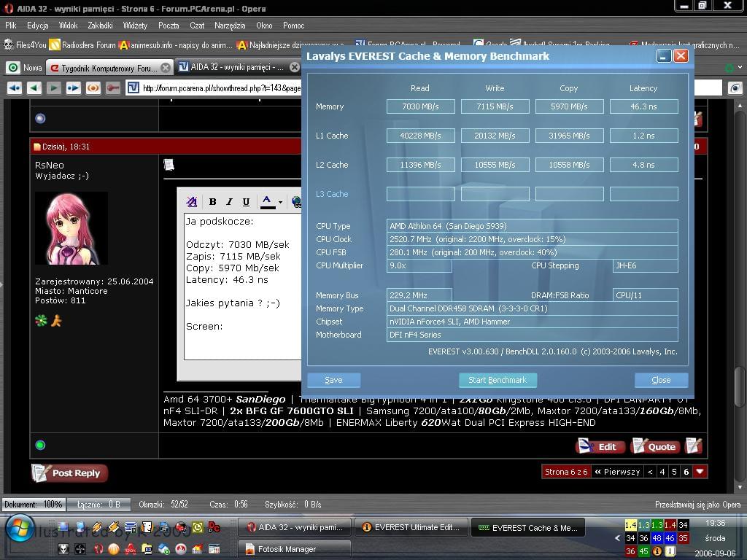Open Fotosik Manager from taskbar

(x=295, y=549)
